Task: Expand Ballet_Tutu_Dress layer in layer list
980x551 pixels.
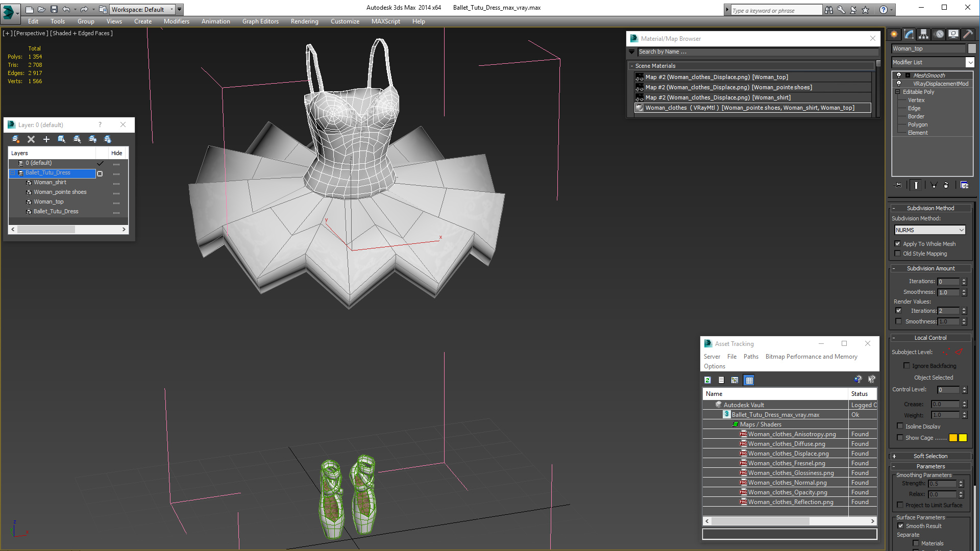Action: (12, 172)
